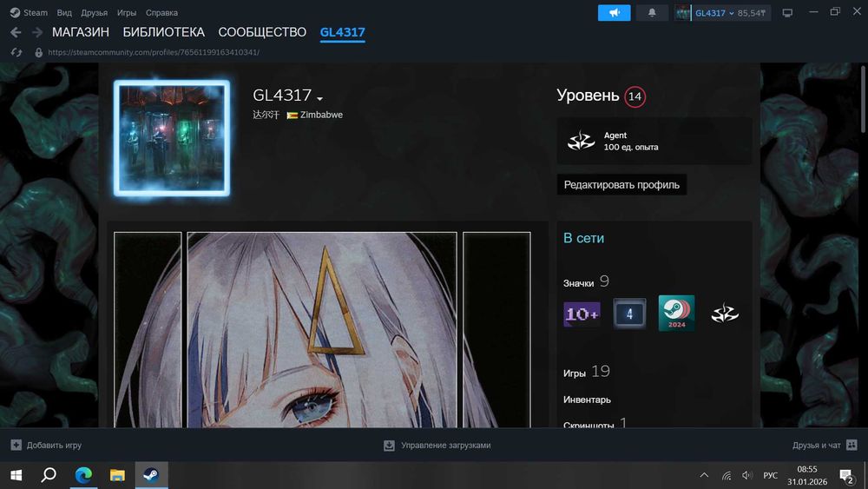This screenshot has width=868, height=489.
Task: Go forward with the right arrow
Action: coord(37,33)
